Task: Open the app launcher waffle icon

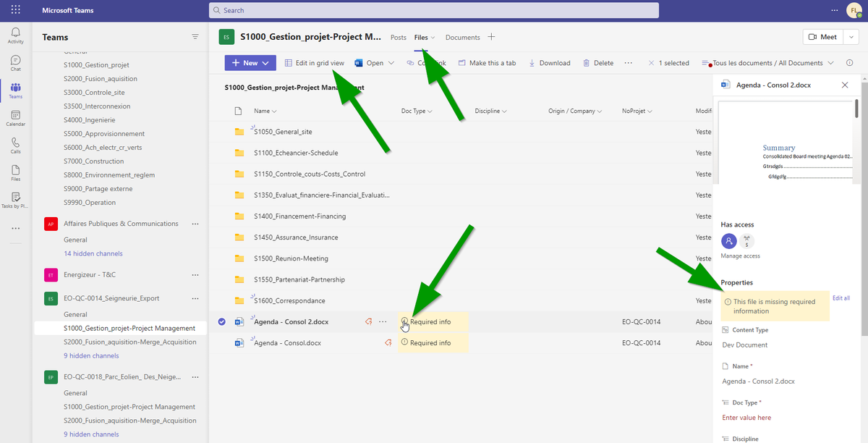Action: pos(16,11)
